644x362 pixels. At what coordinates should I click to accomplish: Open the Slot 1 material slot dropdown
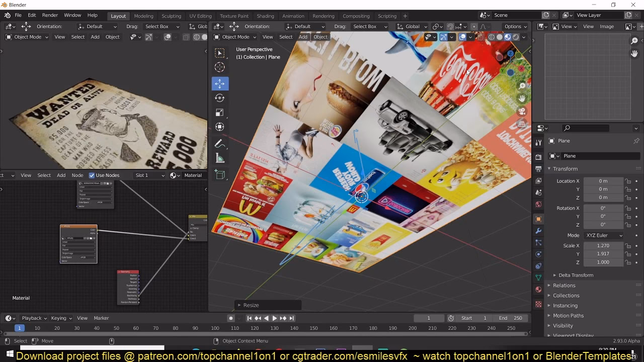point(150,175)
